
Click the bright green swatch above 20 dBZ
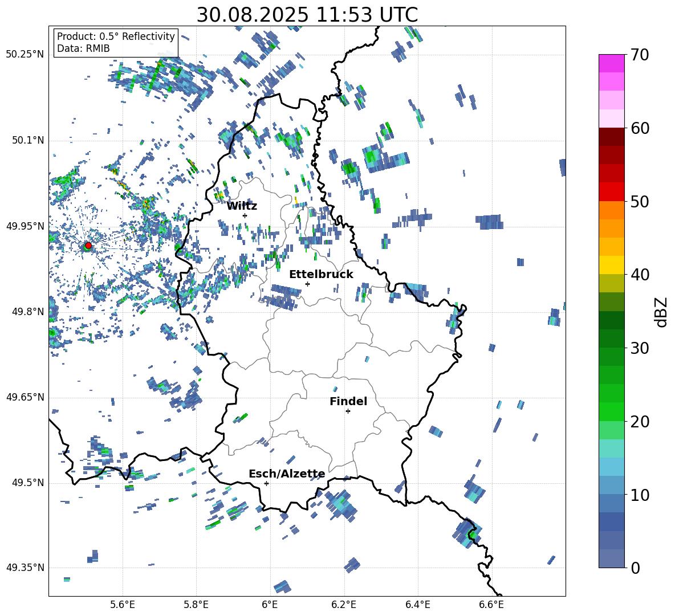pyautogui.click(x=612, y=411)
